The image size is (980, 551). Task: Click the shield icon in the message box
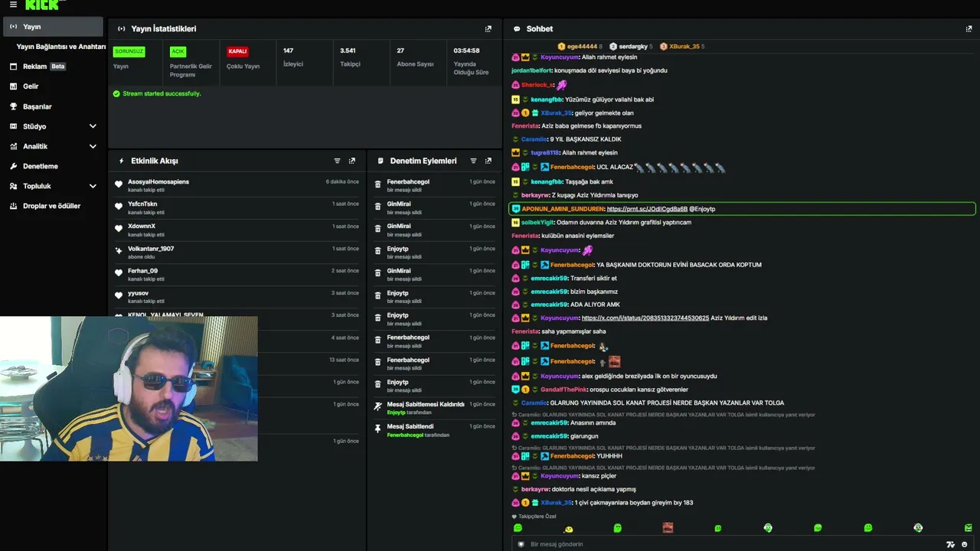[x=521, y=544]
